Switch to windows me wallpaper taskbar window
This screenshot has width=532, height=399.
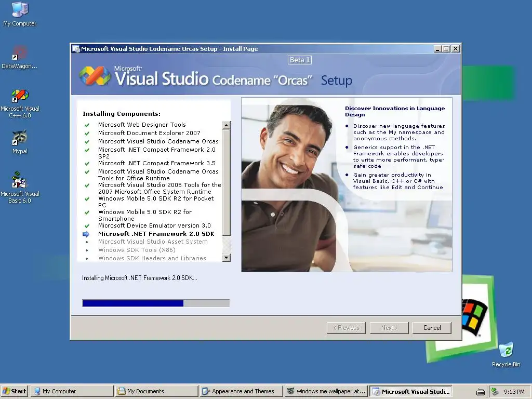326,391
